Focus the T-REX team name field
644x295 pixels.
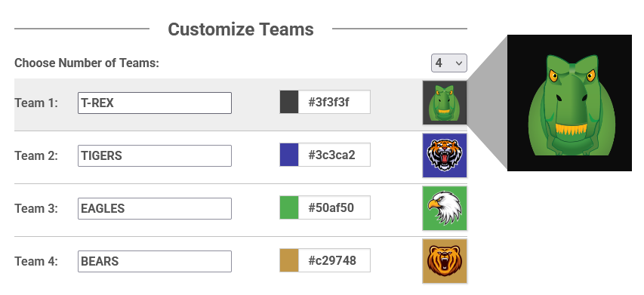155,103
